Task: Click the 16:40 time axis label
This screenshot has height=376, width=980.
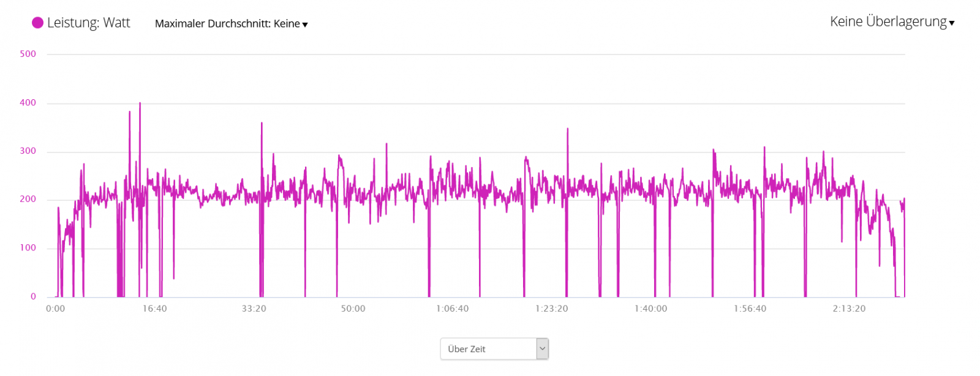Action: point(154,309)
